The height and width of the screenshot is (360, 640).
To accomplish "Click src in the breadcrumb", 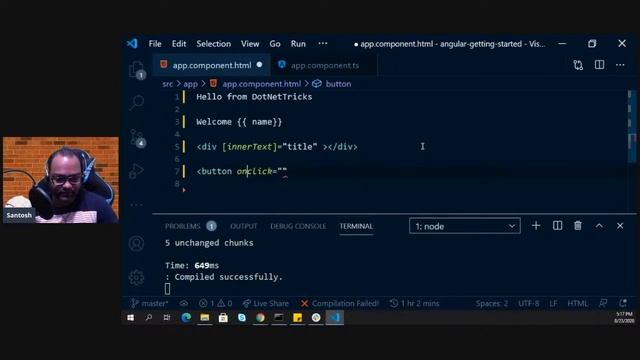I will pyautogui.click(x=167, y=84).
